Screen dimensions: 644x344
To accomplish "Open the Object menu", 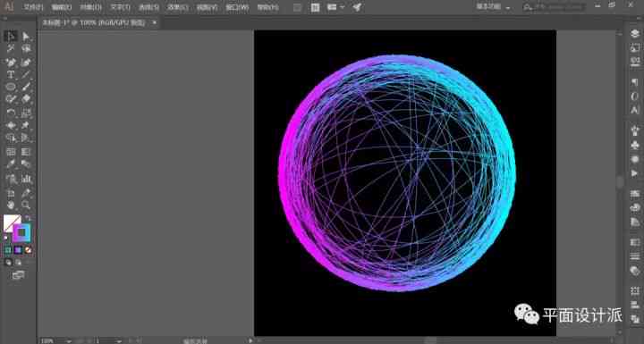I will coord(90,7).
